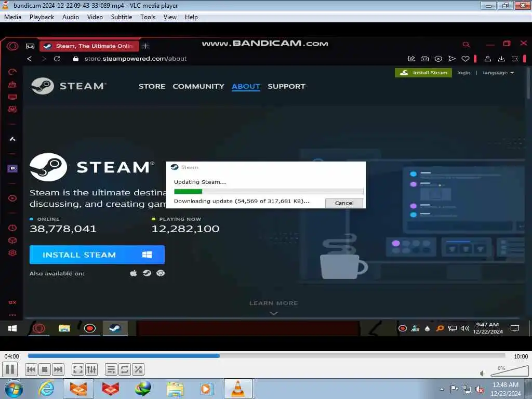The height and width of the screenshot is (399, 532).
Task: Click the Steam logo in header
Action: click(68, 86)
